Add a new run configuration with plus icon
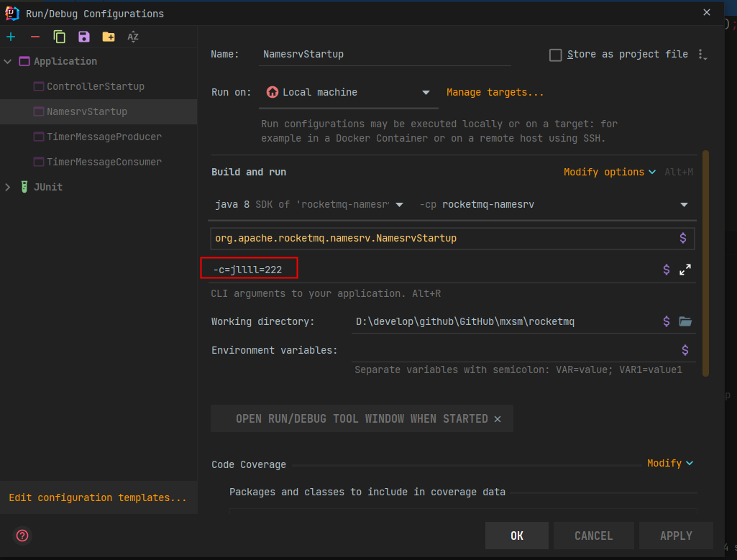Viewport: 737px width, 560px height. (11, 37)
